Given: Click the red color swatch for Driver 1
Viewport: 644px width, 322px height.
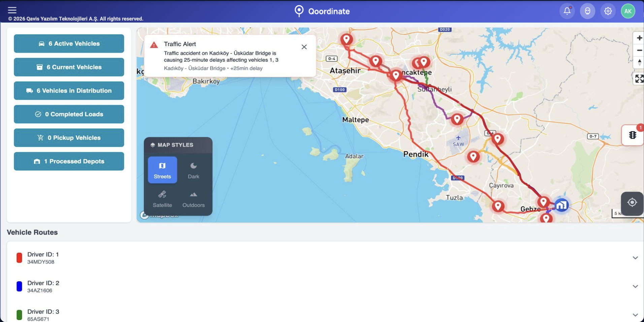Looking at the screenshot, I should [x=19, y=258].
